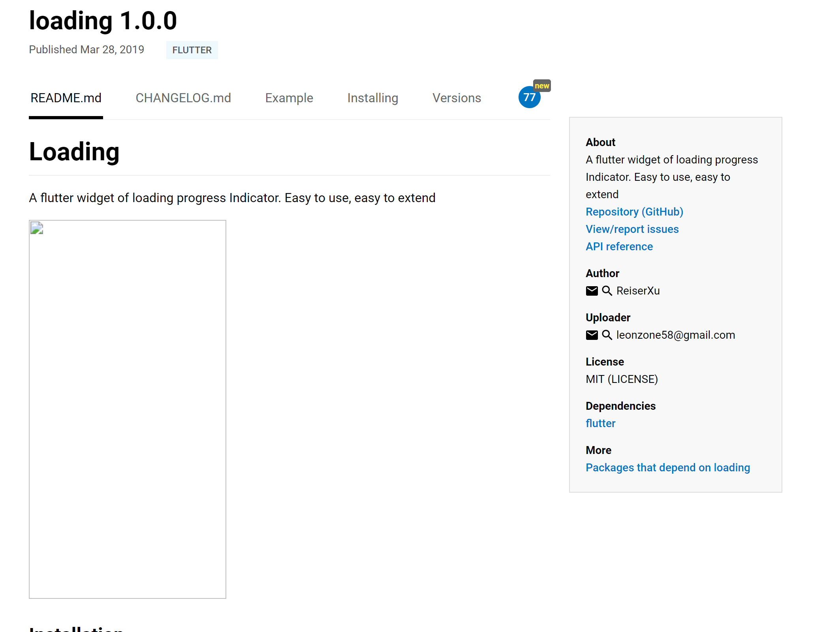Go to the Versions tab
Viewport: 840px width, 632px height.
(x=457, y=98)
